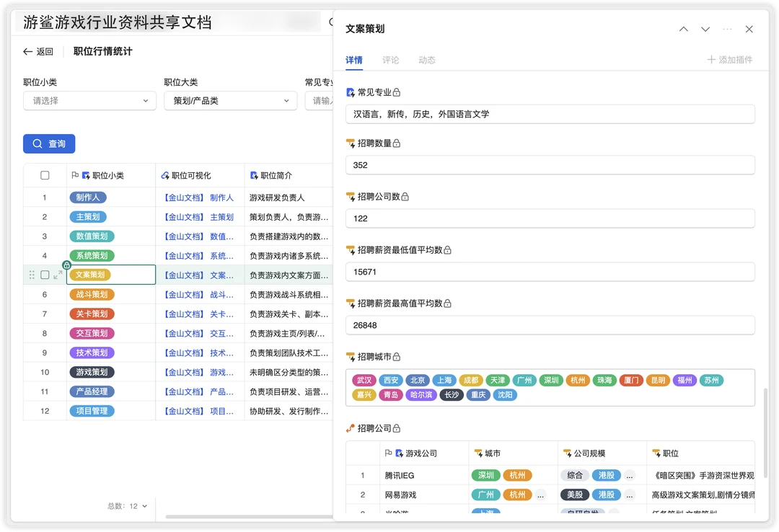The width and height of the screenshot is (779, 532).
Task: Click the lock icon beside 招聘城市
Action: (x=397, y=357)
